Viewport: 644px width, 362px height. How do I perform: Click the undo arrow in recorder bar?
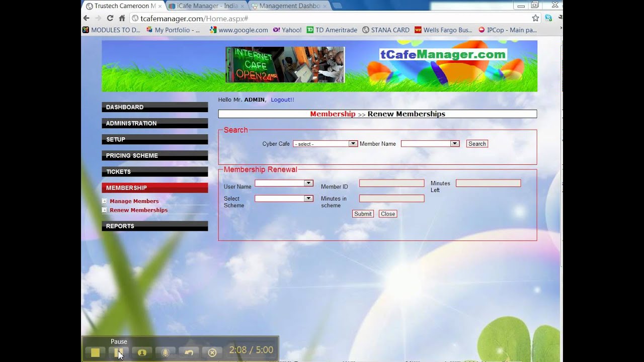pyautogui.click(x=189, y=352)
